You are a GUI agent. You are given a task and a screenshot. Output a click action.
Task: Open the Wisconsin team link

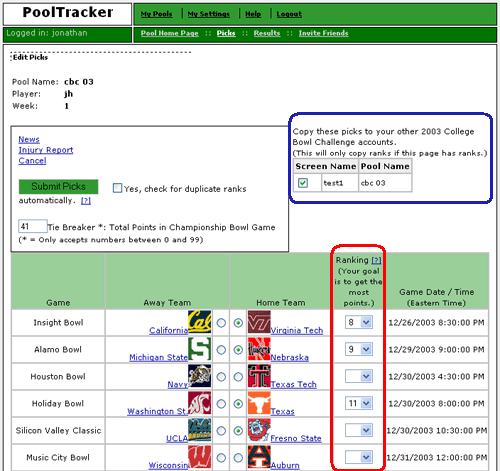click(168, 465)
